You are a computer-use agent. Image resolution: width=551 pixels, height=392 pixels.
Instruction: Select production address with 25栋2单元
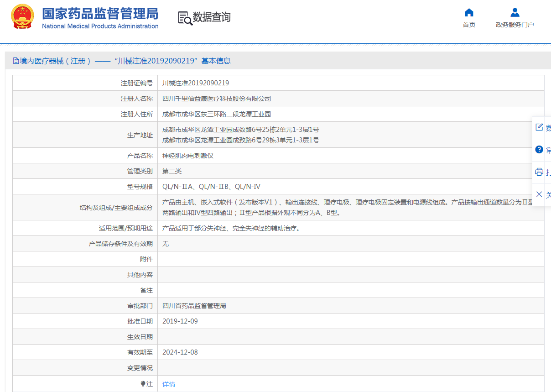coord(241,130)
